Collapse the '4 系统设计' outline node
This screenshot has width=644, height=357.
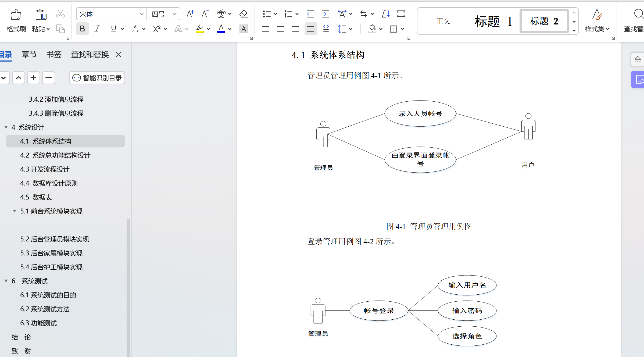pos(6,127)
